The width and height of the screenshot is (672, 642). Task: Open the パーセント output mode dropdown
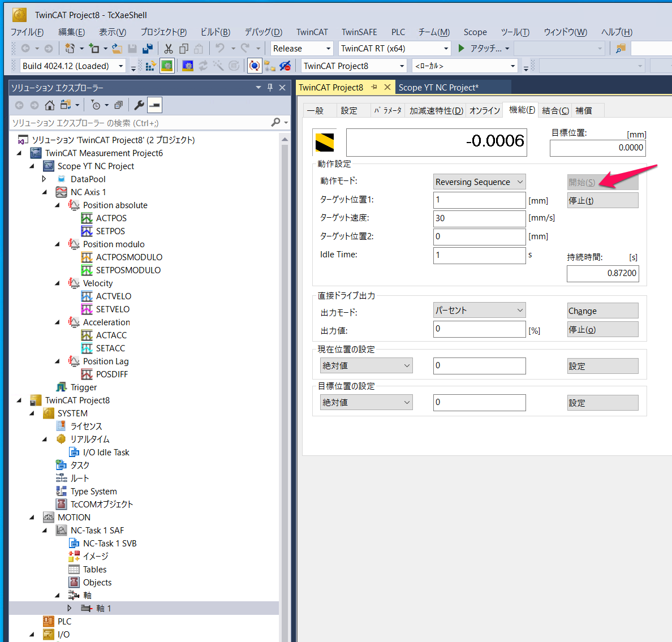[x=479, y=311]
